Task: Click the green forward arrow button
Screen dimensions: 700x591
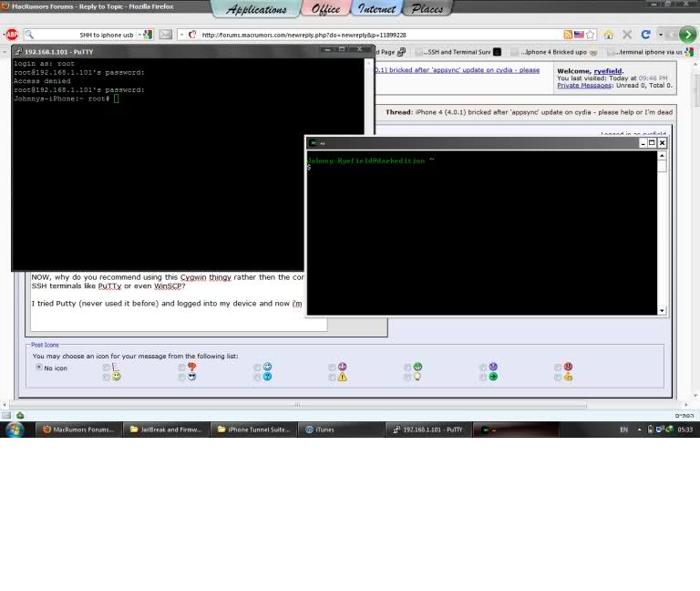Action: pyautogui.click(x=687, y=35)
